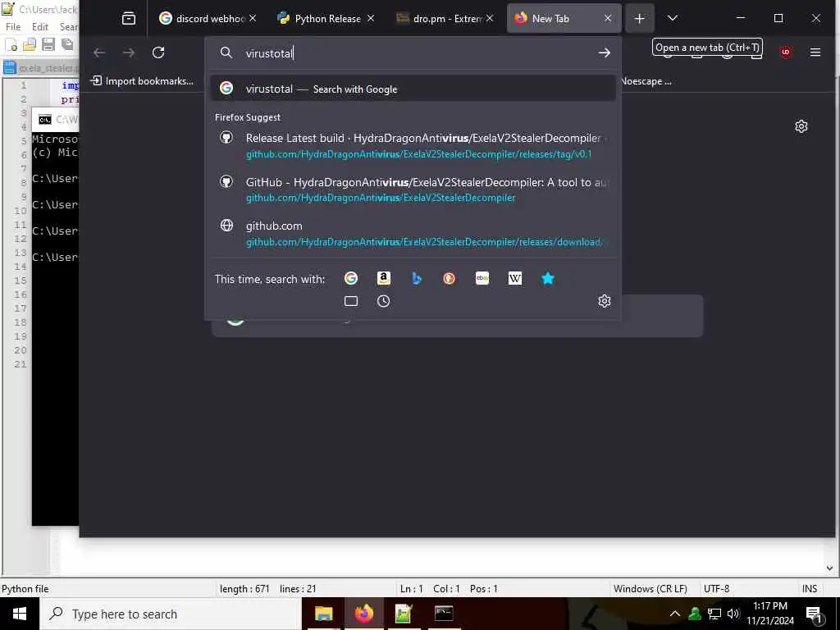Reload the page with refresh icon
This screenshot has width=840, height=630.
tap(158, 52)
